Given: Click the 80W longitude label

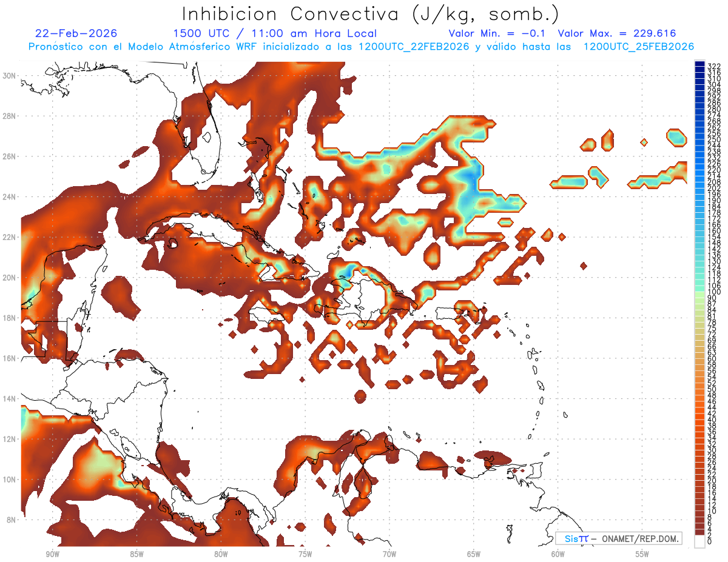Looking at the screenshot, I should tap(221, 554).
